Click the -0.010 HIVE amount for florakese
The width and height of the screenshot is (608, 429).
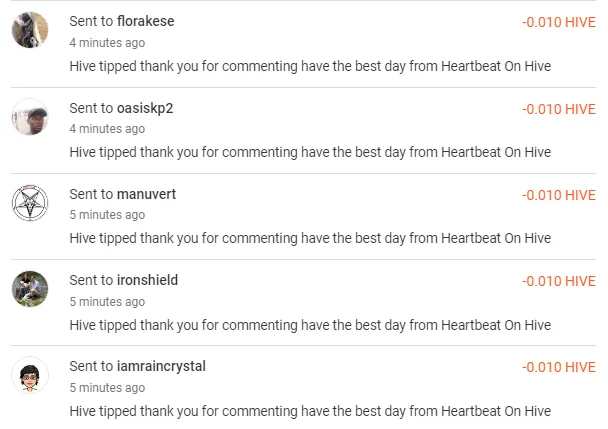558,22
